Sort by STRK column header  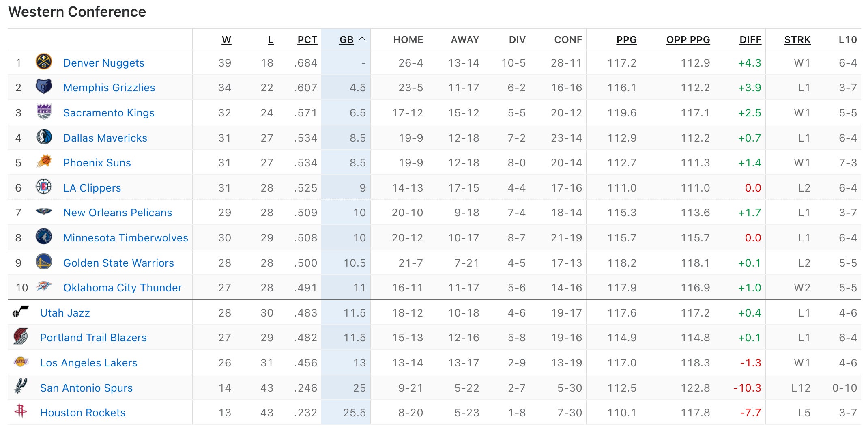pyautogui.click(x=797, y=40)
